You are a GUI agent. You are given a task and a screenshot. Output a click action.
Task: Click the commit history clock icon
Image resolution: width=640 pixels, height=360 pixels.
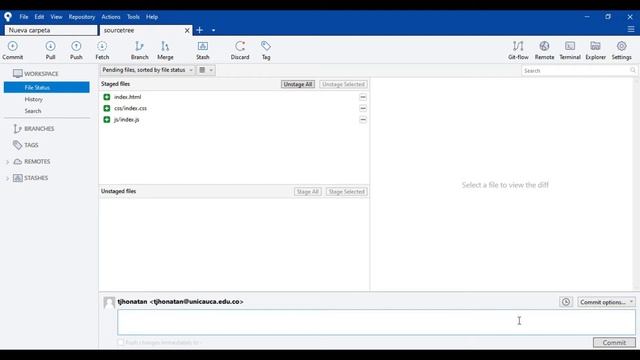pyautogui.click(x=566, y=302)
